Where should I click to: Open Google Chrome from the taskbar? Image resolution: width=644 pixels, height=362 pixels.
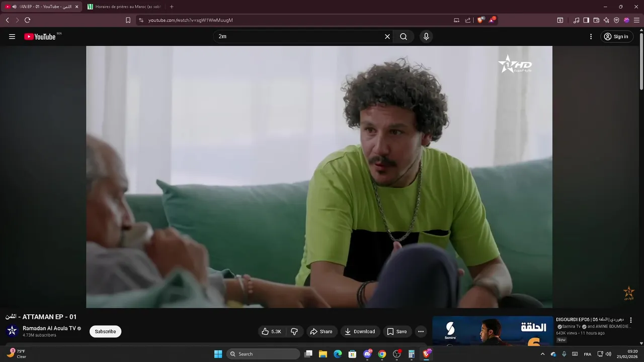382,354
